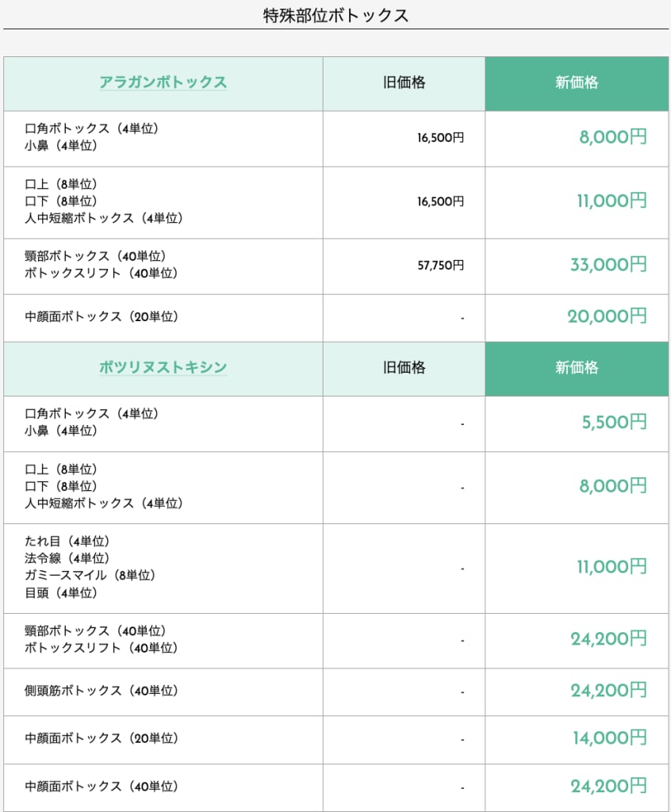Screen dimensions: 671x812
Task: Select the たれ目（4単位） row text
Action: tap(67, 541)
